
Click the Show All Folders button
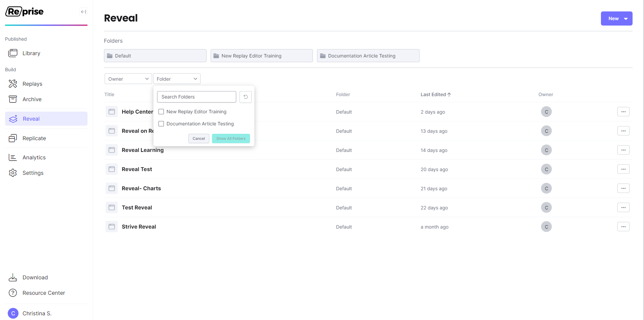[x=231, y=138]
